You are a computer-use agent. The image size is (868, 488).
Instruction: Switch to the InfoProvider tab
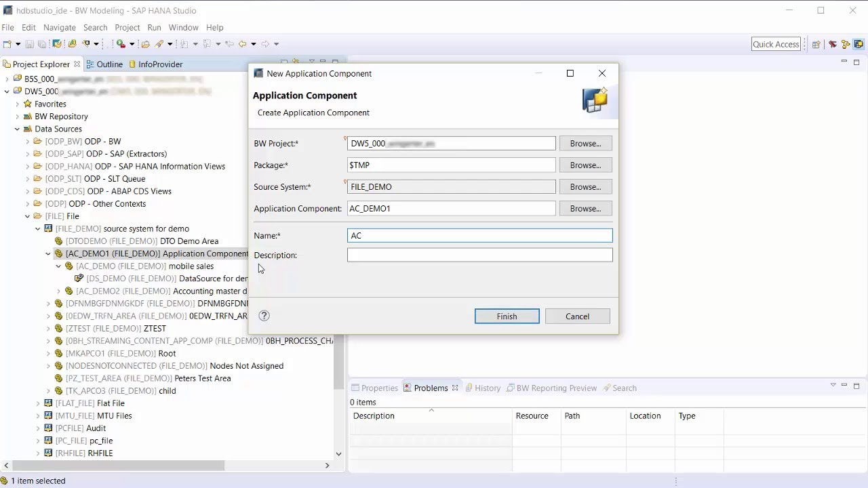[x=155, y=64]
